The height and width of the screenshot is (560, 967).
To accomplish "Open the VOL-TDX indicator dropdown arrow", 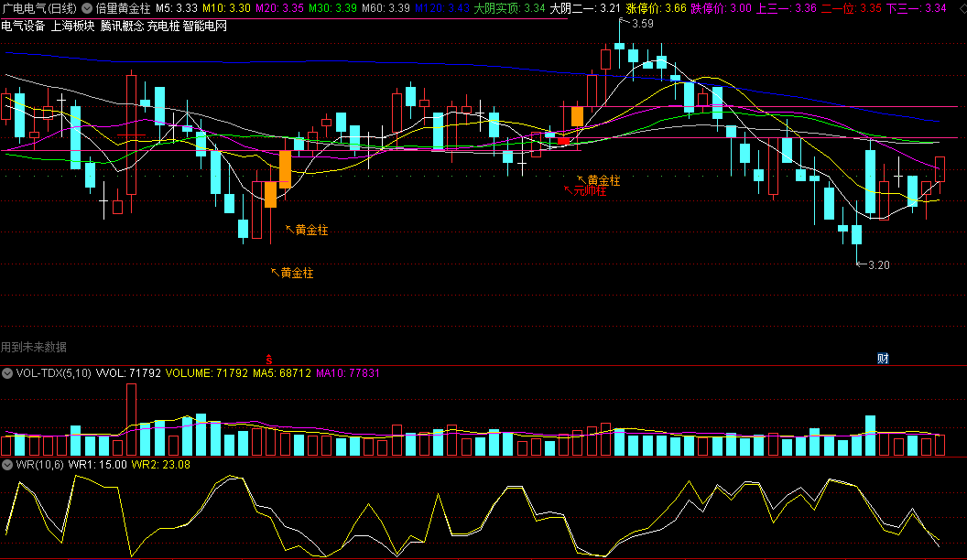I will tap(7, 373).
